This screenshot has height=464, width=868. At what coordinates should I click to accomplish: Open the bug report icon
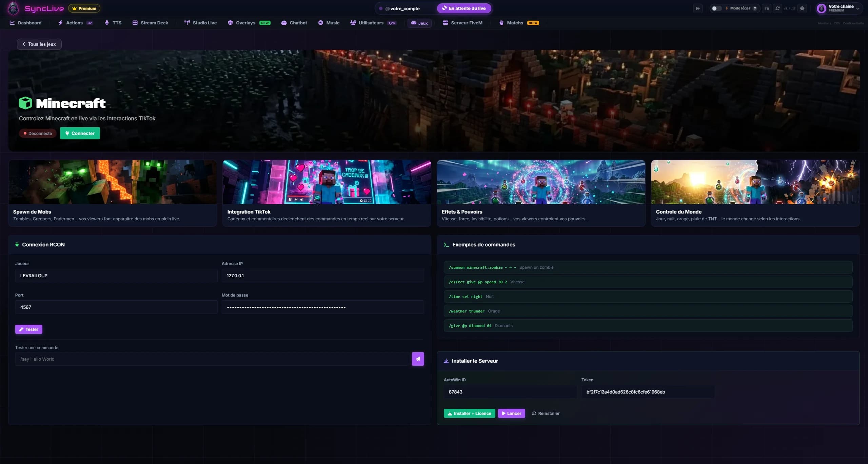click(x=802, y=8)
